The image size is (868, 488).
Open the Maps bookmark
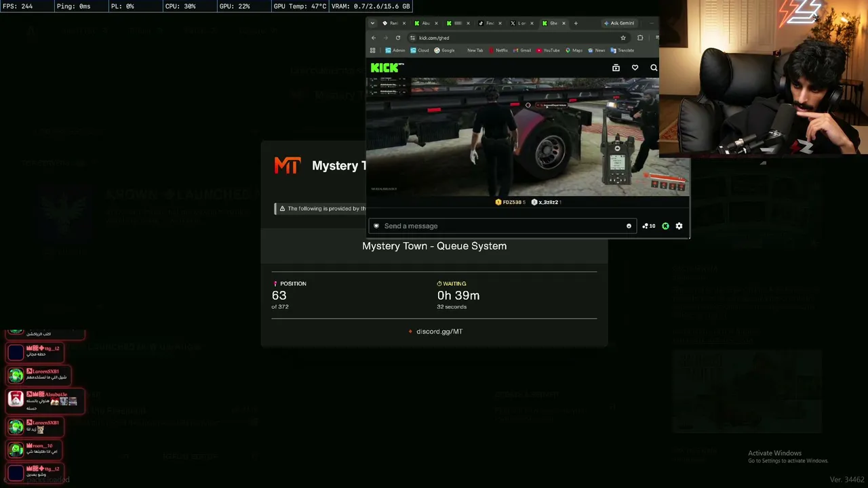(x=574, y=50)
